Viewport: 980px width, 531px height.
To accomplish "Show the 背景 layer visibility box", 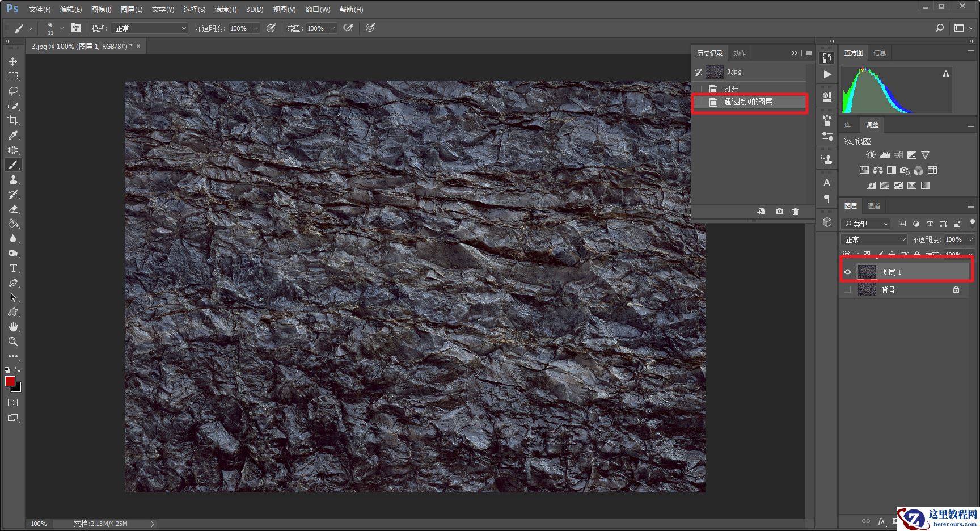I will [847, 290].
